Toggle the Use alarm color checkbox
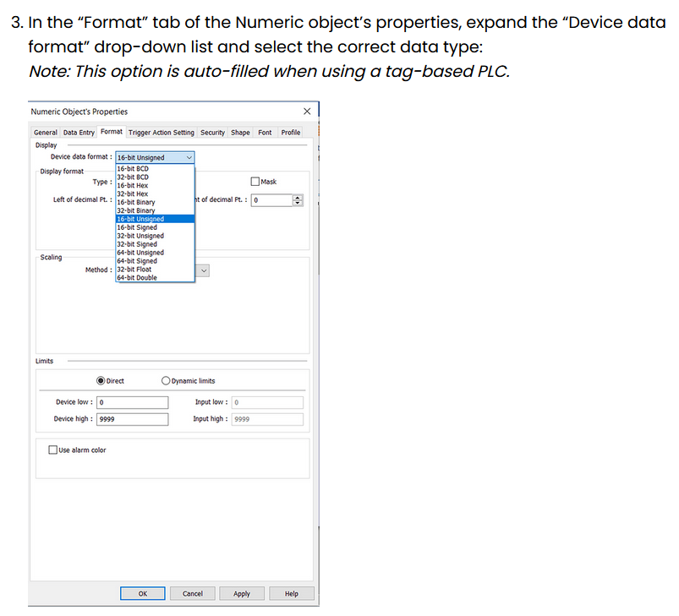Image resolution: width=679 pixels, height=616 pixels. pyautogui.click(x=53, y=450)
